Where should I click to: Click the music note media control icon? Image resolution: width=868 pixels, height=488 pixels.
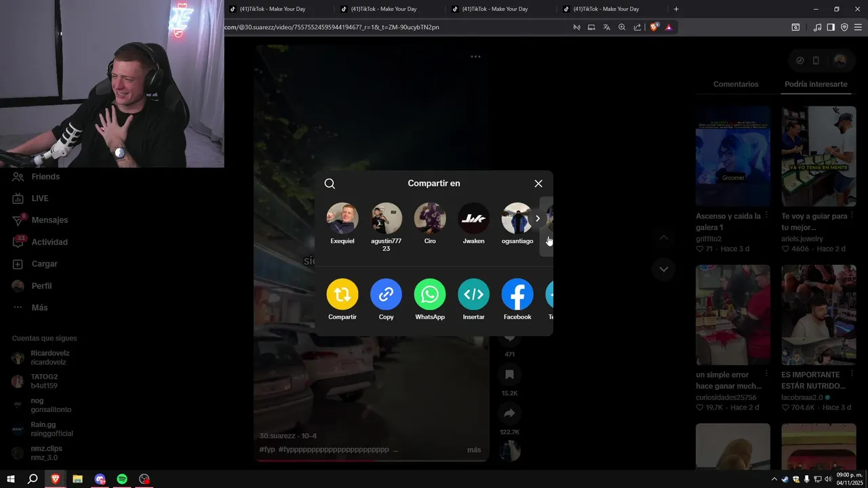click(x=817, y=27)
